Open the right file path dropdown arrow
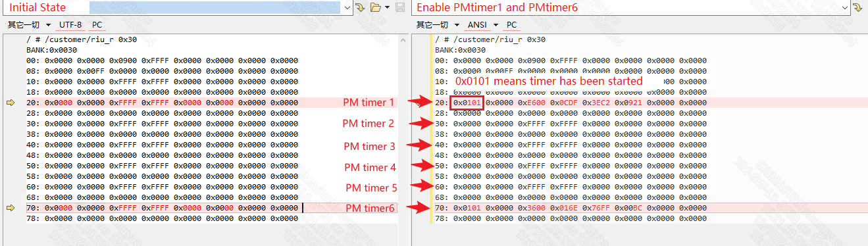Image resolution: width=868 pixels, height=246 pixels. point(845,7)
